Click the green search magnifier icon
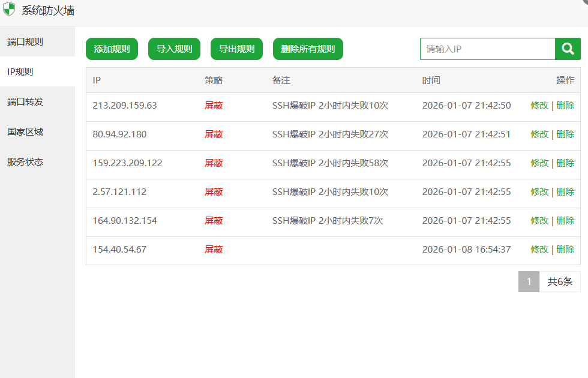 (x=568, y=49)
